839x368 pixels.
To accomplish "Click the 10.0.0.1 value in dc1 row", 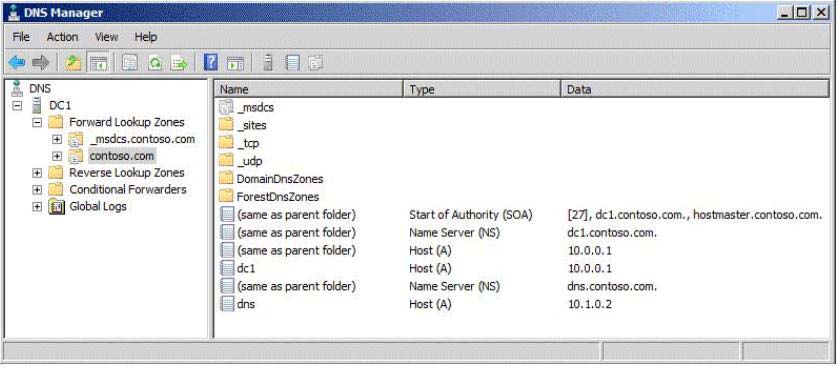I will click(x=590, y=268).
